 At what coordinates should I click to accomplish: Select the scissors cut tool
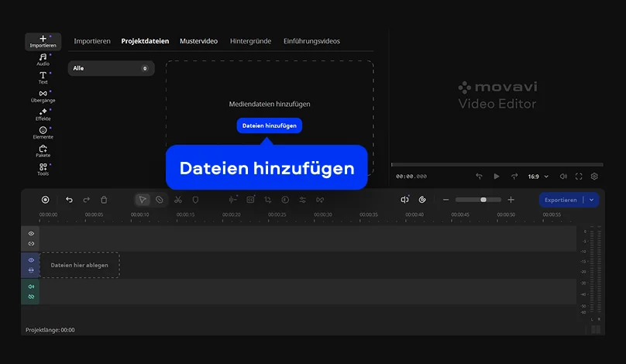click(177, 200)
